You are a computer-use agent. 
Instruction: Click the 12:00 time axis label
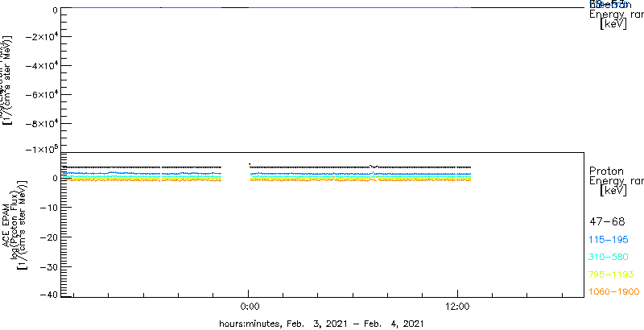tap(457, 306)
